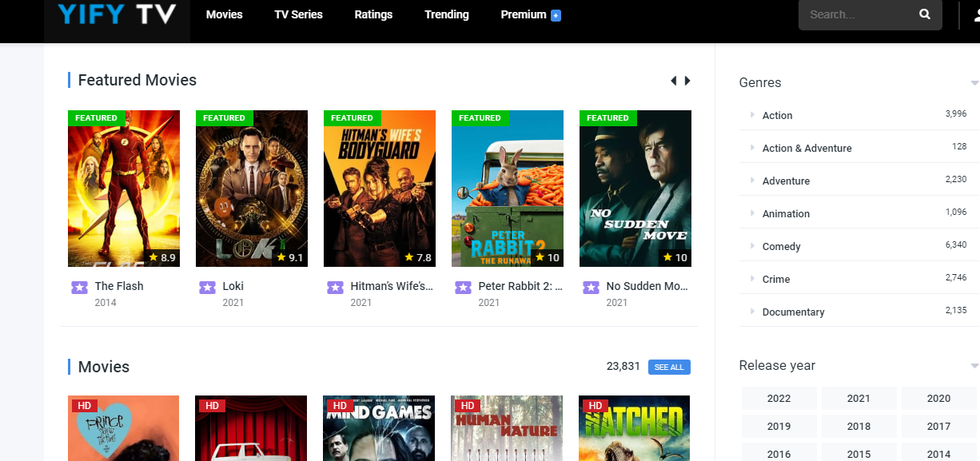Open the TV Series menu
The width and height of the screenshot is (980, 461).
(298, 14)
